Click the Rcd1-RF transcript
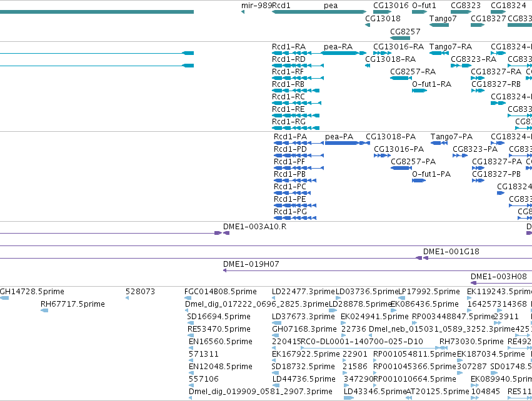 [298, 78]
